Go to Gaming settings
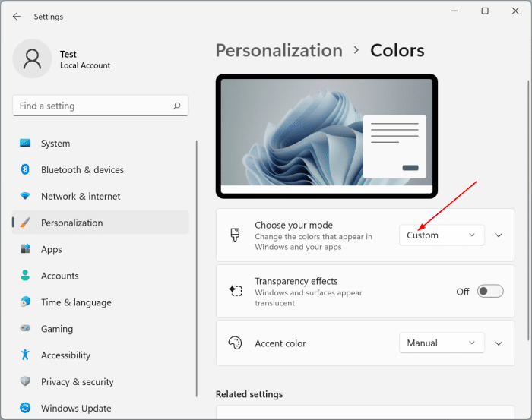 (100, 328)
